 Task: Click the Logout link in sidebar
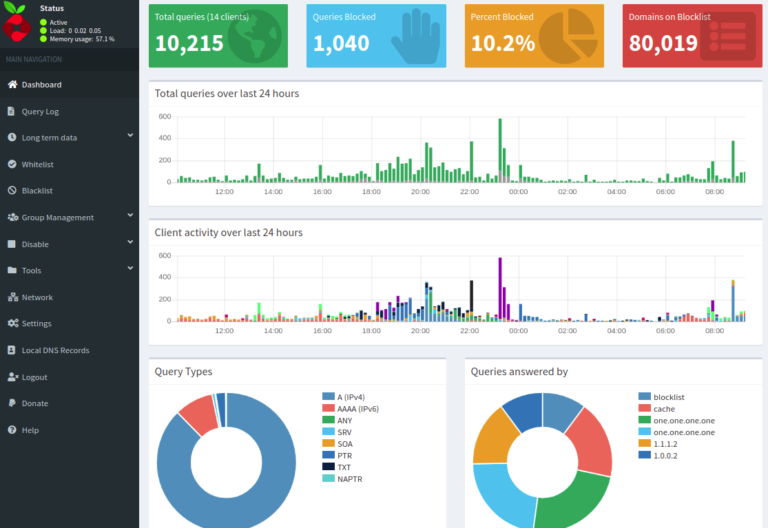34,377
